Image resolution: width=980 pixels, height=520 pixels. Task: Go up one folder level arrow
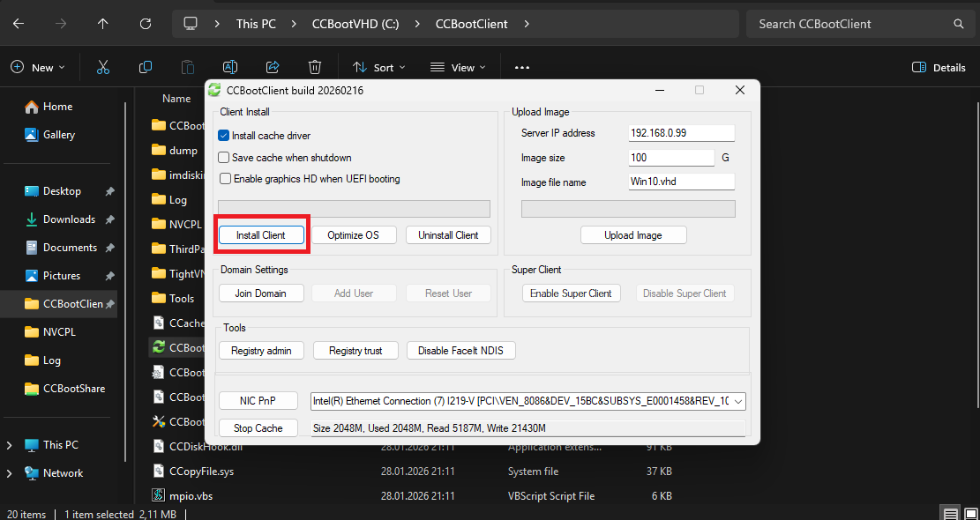(x=103, y=25)
